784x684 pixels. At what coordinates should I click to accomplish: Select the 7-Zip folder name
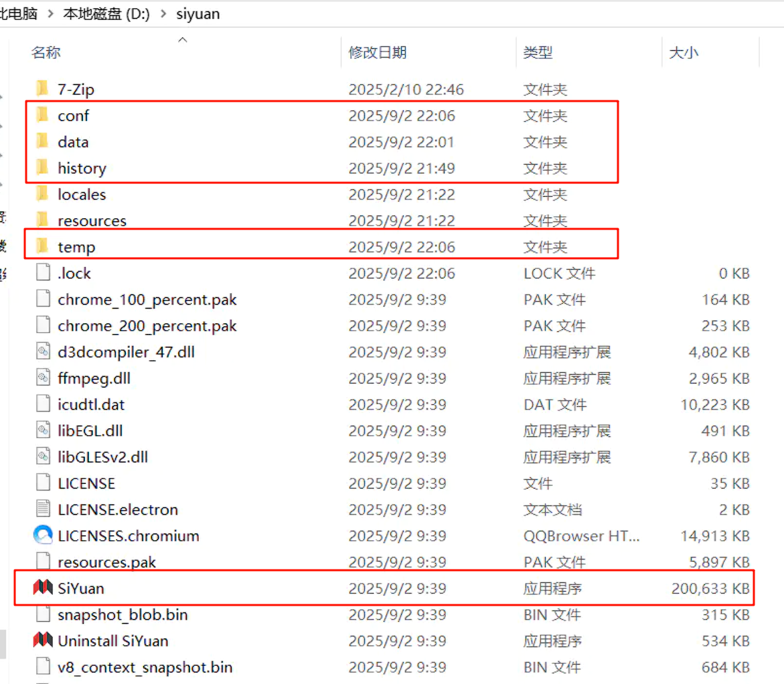click(76, 89)
